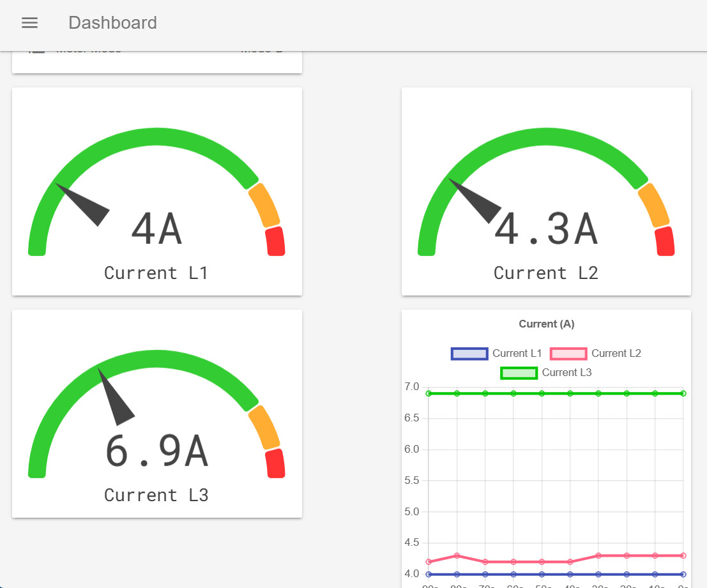
Task: Click the 4.3A reading on the L2 gauge
Action: [546, 229]
